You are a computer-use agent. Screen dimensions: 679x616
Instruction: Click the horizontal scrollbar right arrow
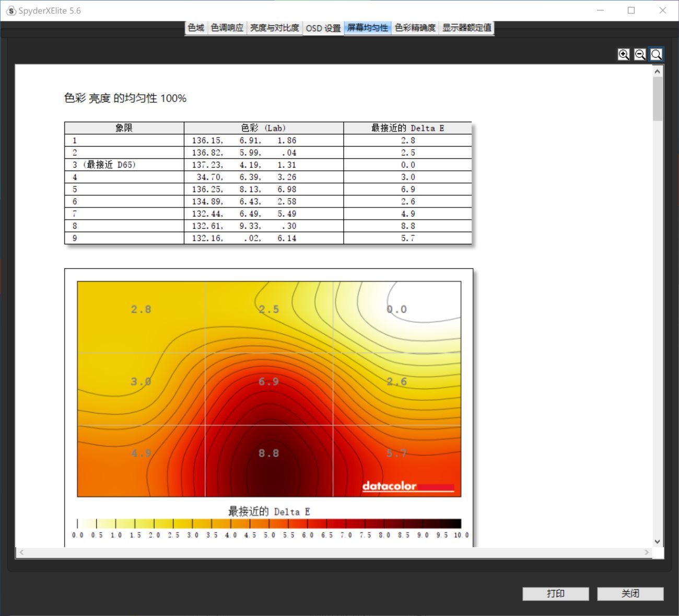(x=647, y=552)
